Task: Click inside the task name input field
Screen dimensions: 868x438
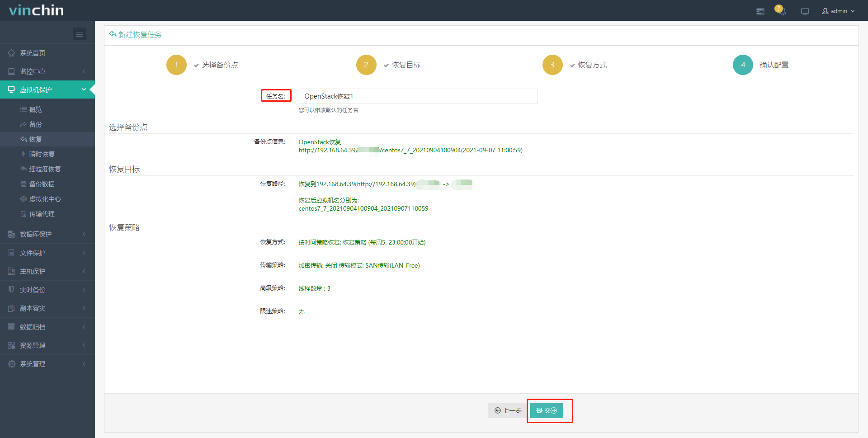Action: tap(417, 96)
